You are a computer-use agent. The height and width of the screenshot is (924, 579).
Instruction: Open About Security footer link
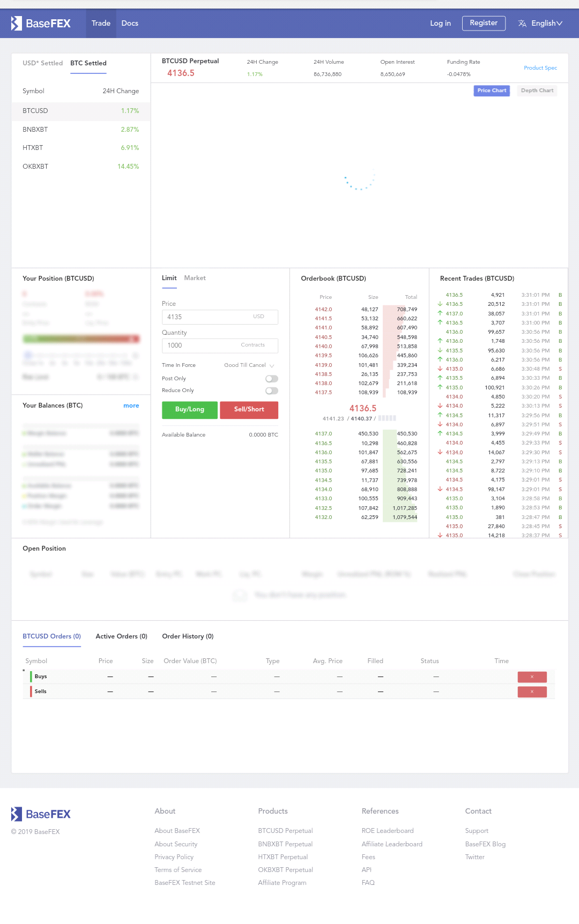pyautogui.click(x=176, y=844)
